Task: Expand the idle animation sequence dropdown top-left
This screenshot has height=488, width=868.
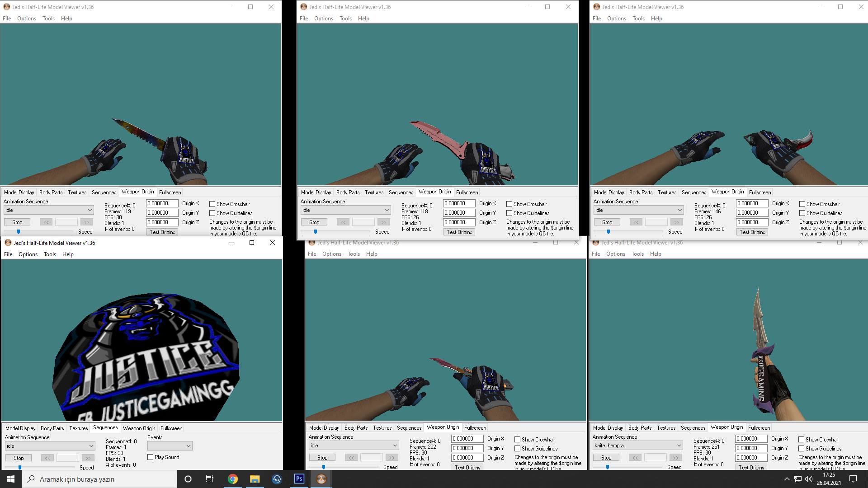Action: 49,210
